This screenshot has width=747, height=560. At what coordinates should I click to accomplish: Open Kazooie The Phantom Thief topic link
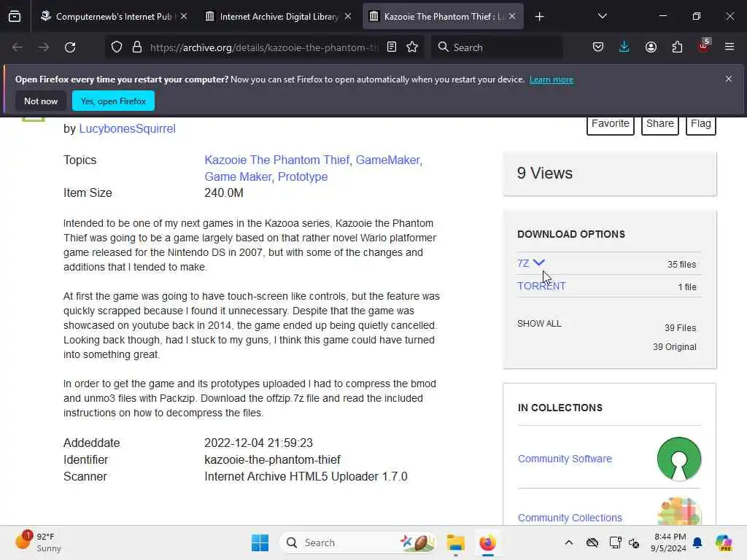point(277,160)
